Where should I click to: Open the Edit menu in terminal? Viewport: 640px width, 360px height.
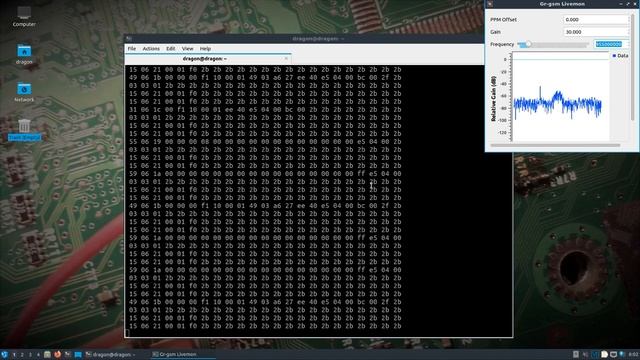click(x=171, y=49)
